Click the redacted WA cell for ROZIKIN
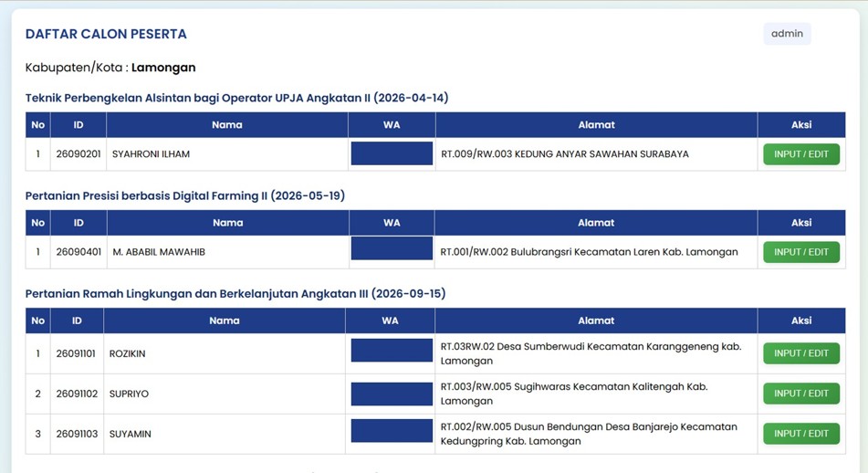This screenshot has height=473, width=868. coord(392,350)
